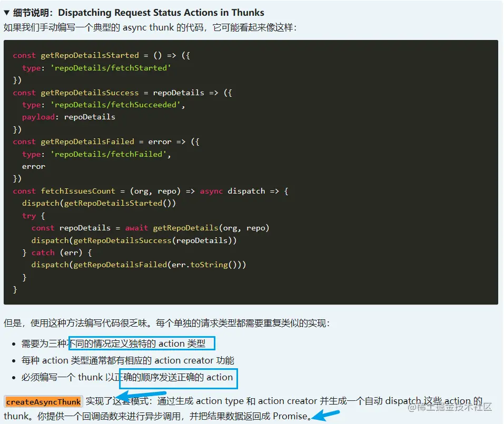Viewport: 504px width, 424px height.
Task: Click the bullet '必须编写一个 thunk 以正确的顺序发送正确的 action'
Action: coord(127,377)
